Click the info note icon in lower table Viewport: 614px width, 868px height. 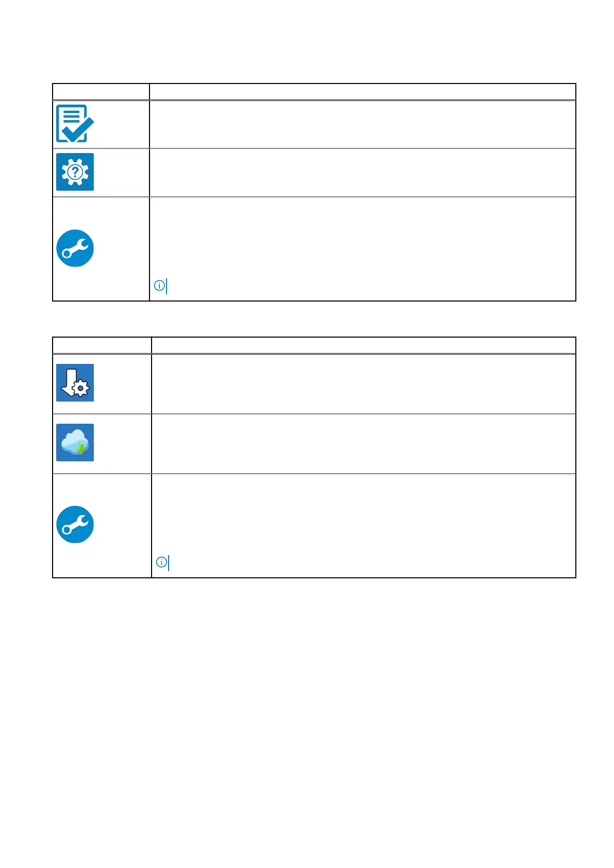tap(161, 562)
